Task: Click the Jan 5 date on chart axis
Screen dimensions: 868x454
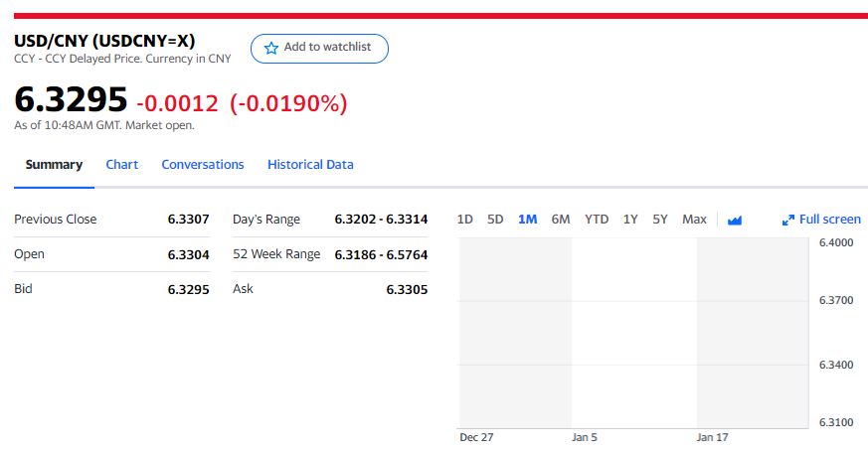Action: (x=585, y=437)
